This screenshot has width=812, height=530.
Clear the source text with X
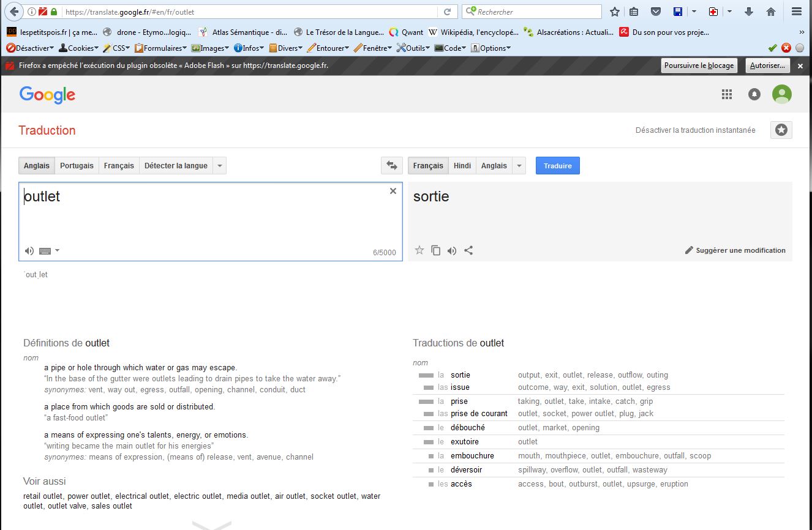pos(393,192)
